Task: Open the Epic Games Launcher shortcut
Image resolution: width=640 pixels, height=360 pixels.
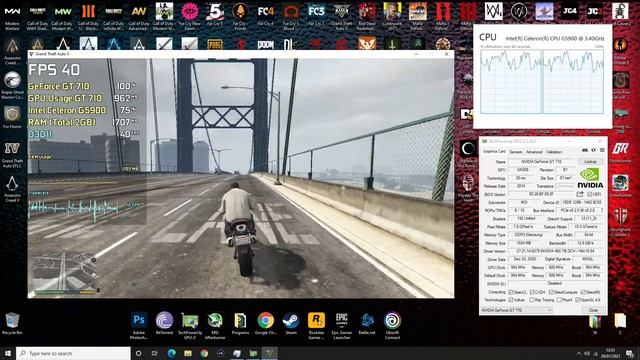Action: [x=342, y=325]
